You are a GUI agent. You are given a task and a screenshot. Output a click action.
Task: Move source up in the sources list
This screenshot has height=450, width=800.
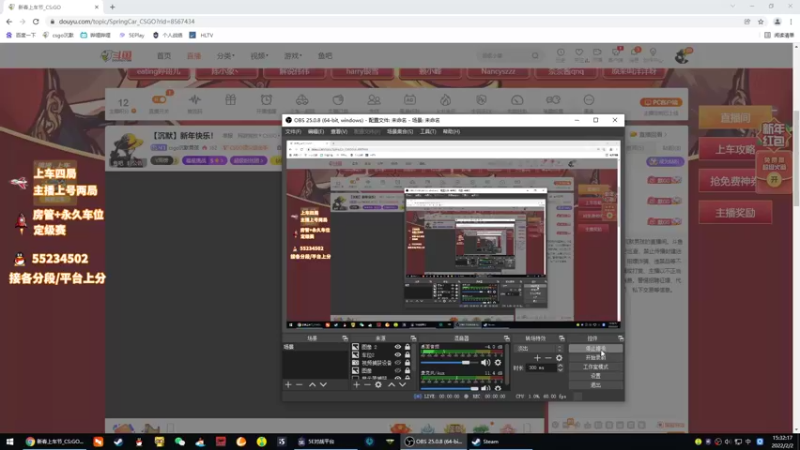tap(391, 385)
